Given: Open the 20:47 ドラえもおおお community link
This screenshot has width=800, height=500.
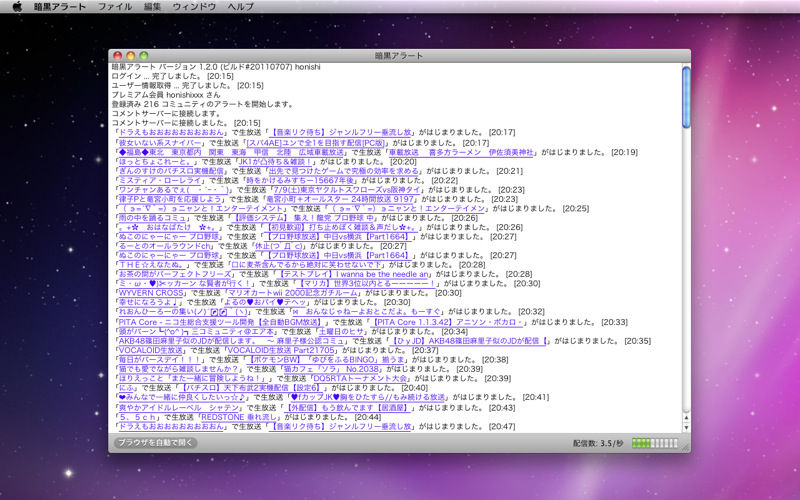Looking at the screenshot, I should [171, 427].
